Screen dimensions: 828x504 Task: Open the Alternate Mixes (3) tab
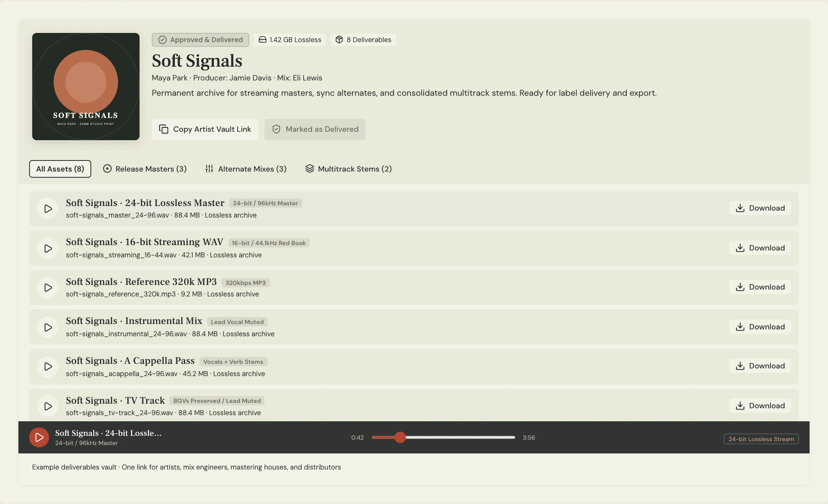pos(246,169)
